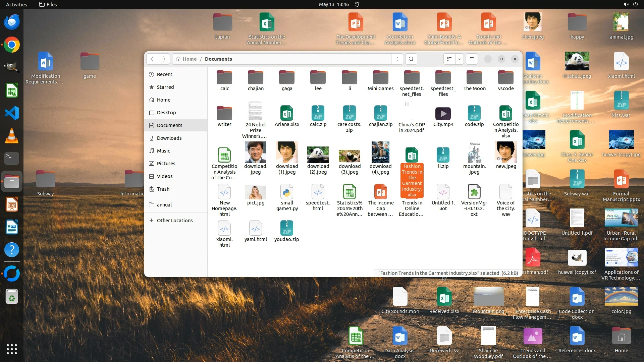This screenshot has width=644, height=362.
Task: Open view options dropdown arrow
Action: click(x=460, y=59)
